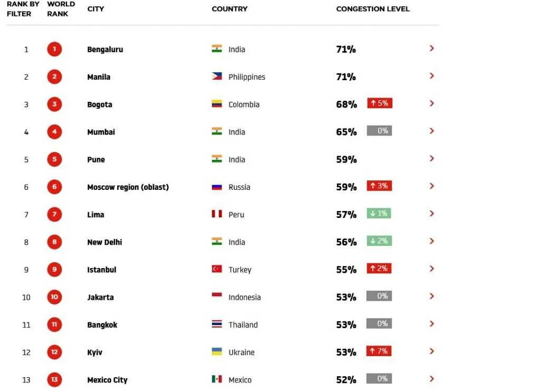Click the Russia flag next to Moscow
Screen dimensions: 540x392
coord(217,187)
